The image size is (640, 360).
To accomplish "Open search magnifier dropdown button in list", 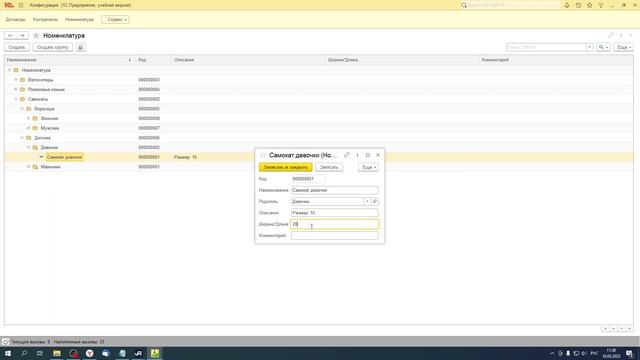I will click(603, 47).
